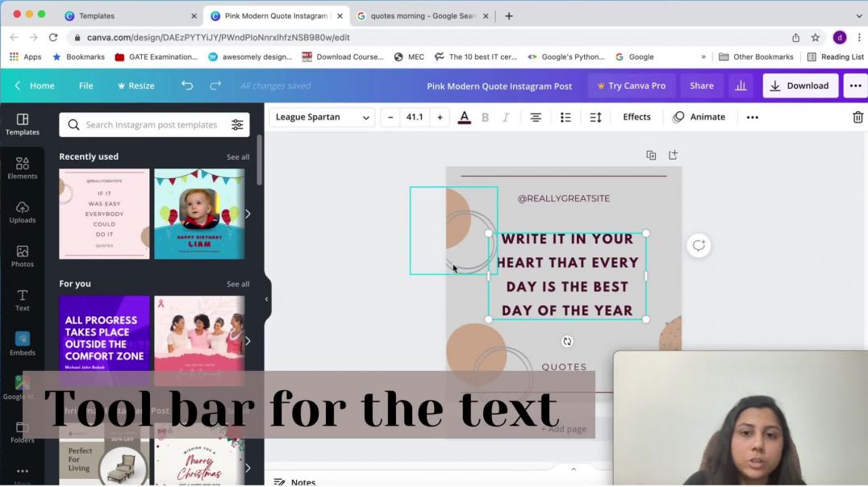Open the Elements sidebar panel
Viewport: 868px width, 487px height.
tap(22, 169)
